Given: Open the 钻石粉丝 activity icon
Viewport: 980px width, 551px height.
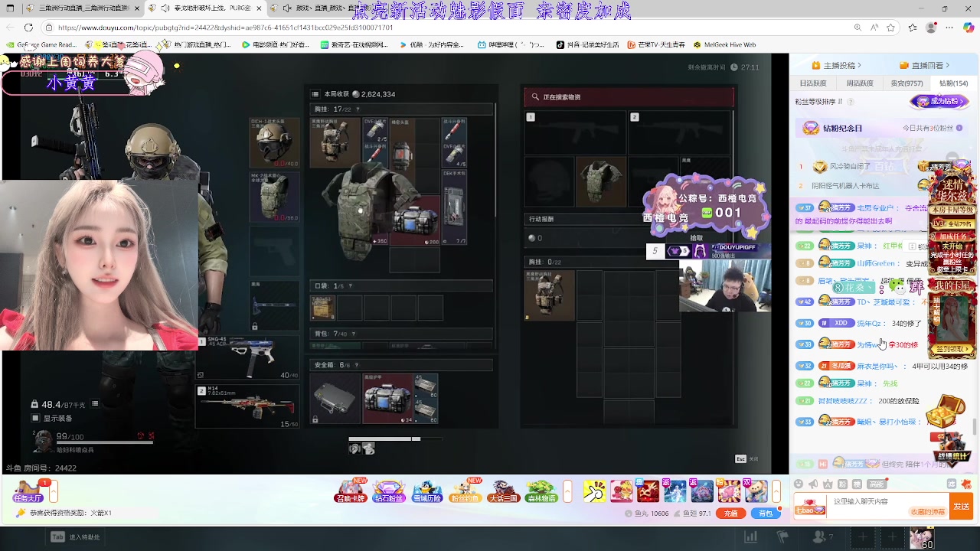Looking at the screenshot, I should [x=389, y=491].
